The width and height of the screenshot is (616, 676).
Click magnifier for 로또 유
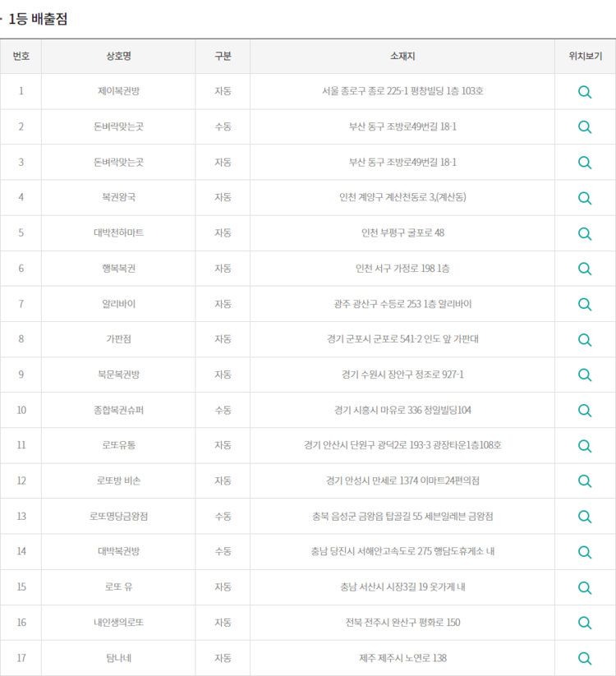(585, 587)
